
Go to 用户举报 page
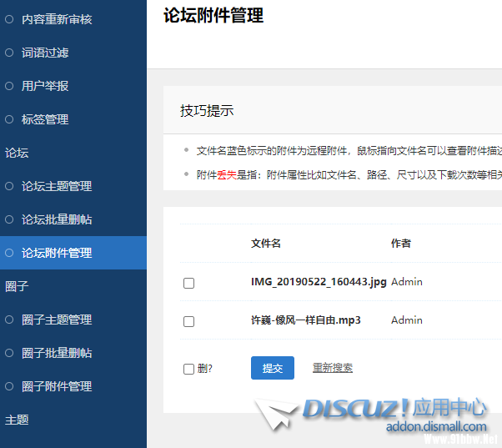click(45, 86)
